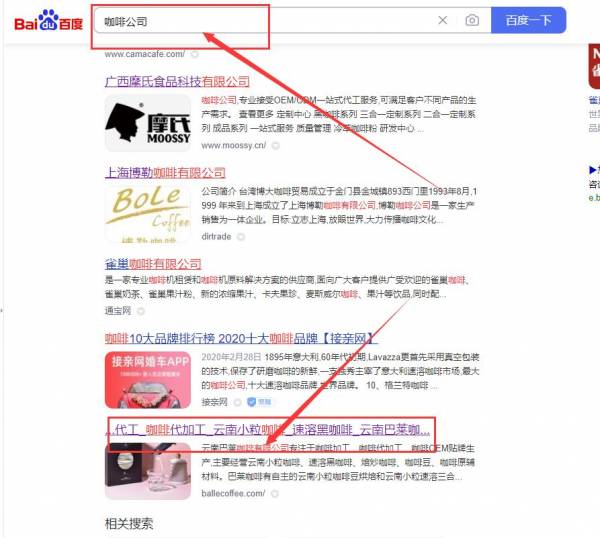Click the Baidu logo
Screen dimensions: 600x538
pyautogui.click(x=49, y=20)
